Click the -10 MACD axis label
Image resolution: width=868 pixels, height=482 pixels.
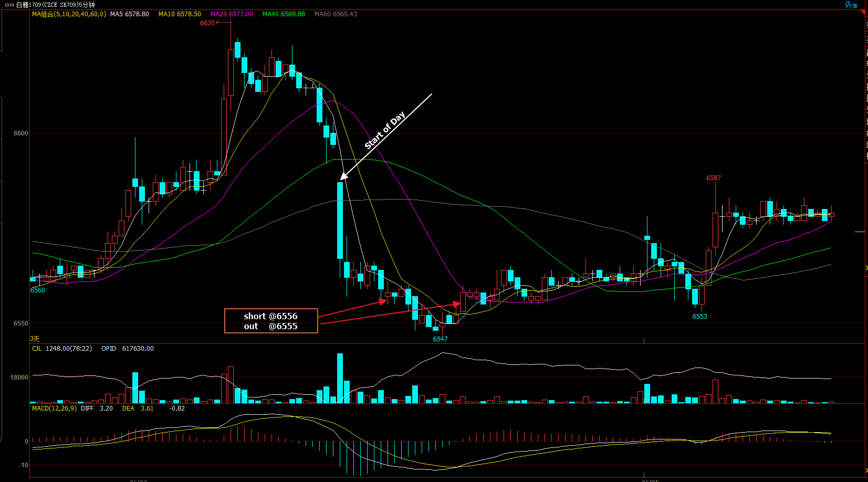click(x=24, y=465)
